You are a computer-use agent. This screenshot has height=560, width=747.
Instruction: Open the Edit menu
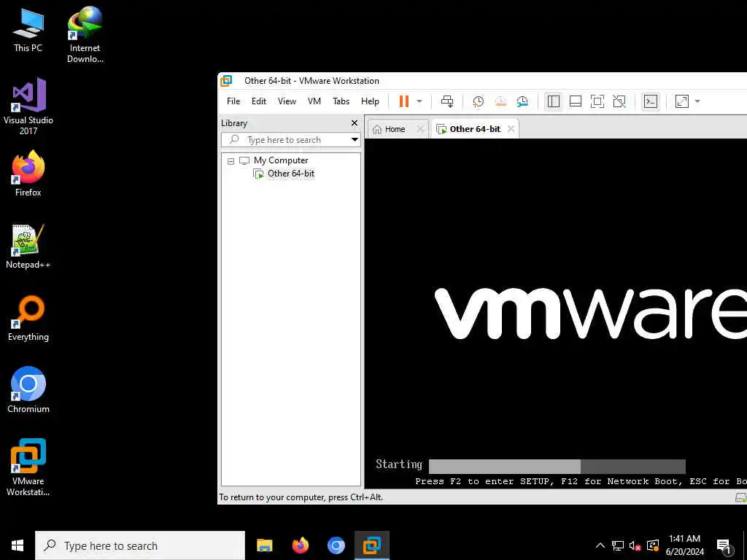click(259, 101)
